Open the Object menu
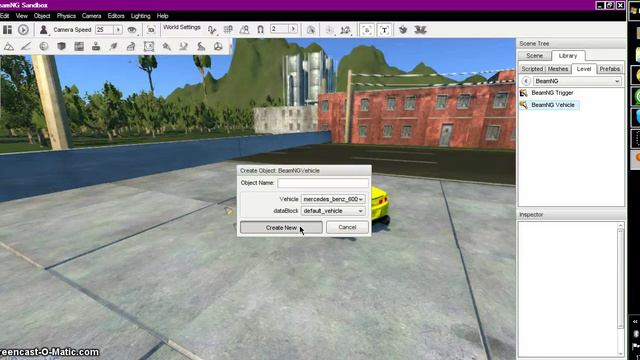 42,16
